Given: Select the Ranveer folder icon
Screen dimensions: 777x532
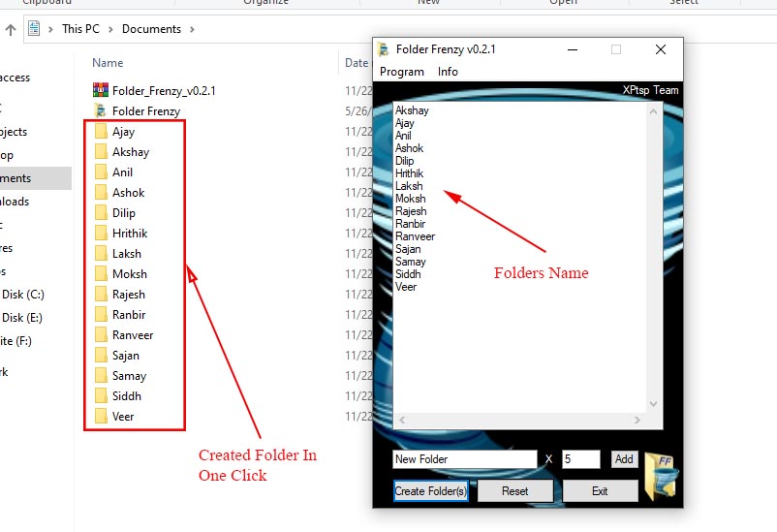Looking at the screenshot, I should 101,335.
